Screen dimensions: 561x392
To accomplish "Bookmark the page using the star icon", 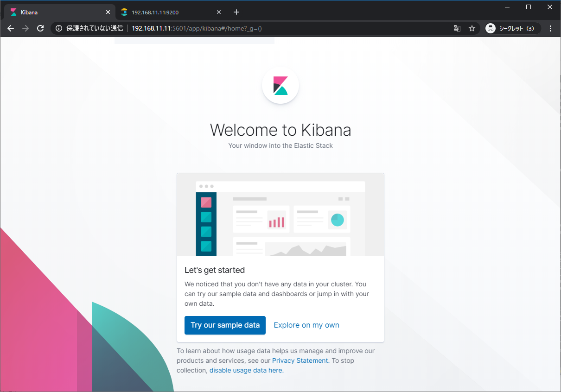I will 472,28.
